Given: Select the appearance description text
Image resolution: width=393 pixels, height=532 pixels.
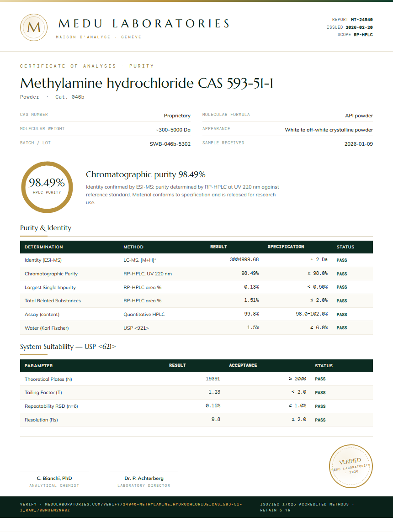Looking at the screenshot, I should pyautogui.click(x=329, y=130).
